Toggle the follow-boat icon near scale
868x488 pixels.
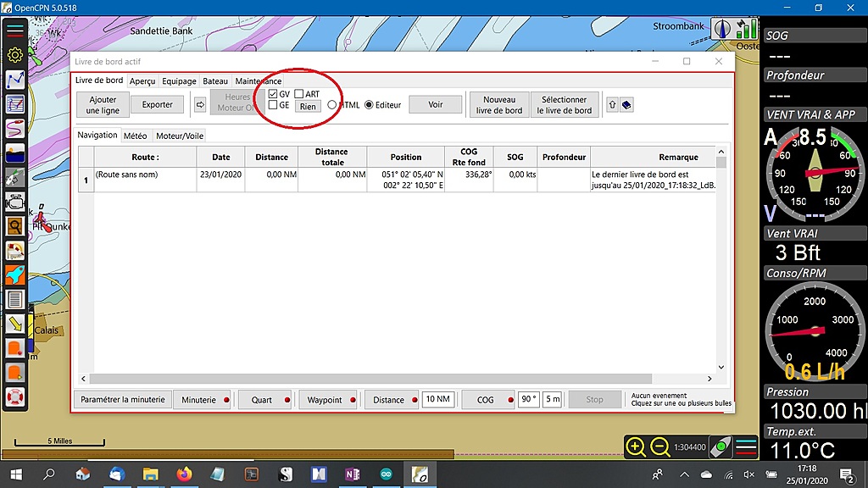[x=721, y=446]
